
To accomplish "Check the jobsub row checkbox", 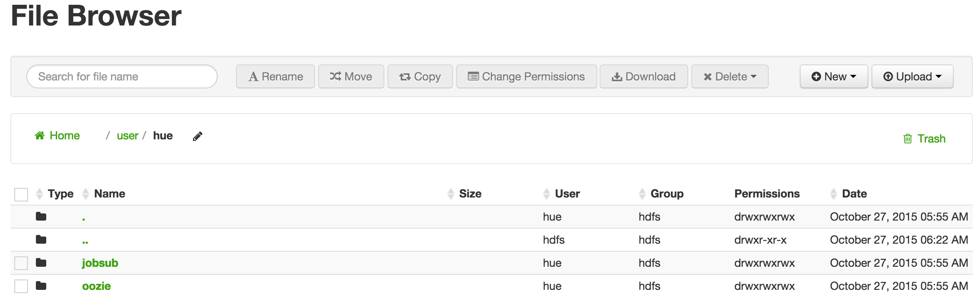I will point(21,263).
